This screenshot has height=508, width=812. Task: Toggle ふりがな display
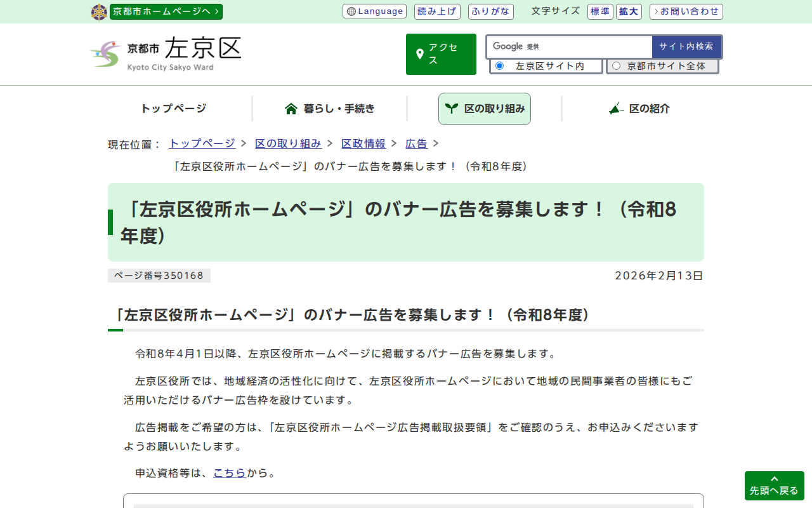(490, 11)
